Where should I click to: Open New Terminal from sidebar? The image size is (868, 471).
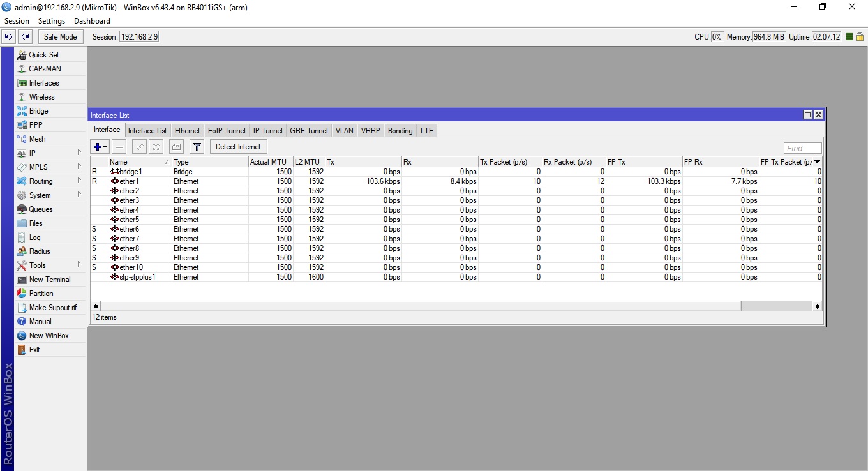coord(50,280)
